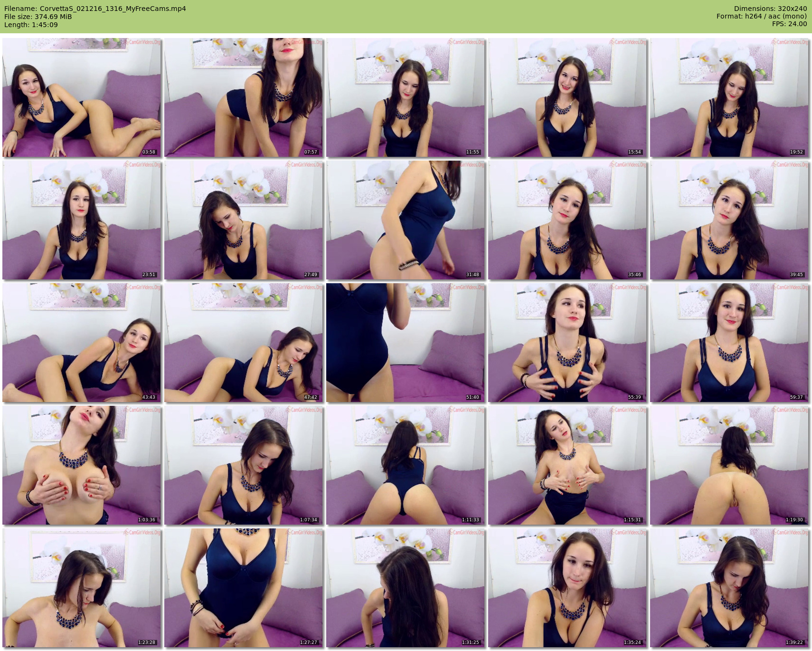The height and width of the screenshot is (651, 812).
Task: Click the 31:48 thumbnail
Action: point(406,220)
